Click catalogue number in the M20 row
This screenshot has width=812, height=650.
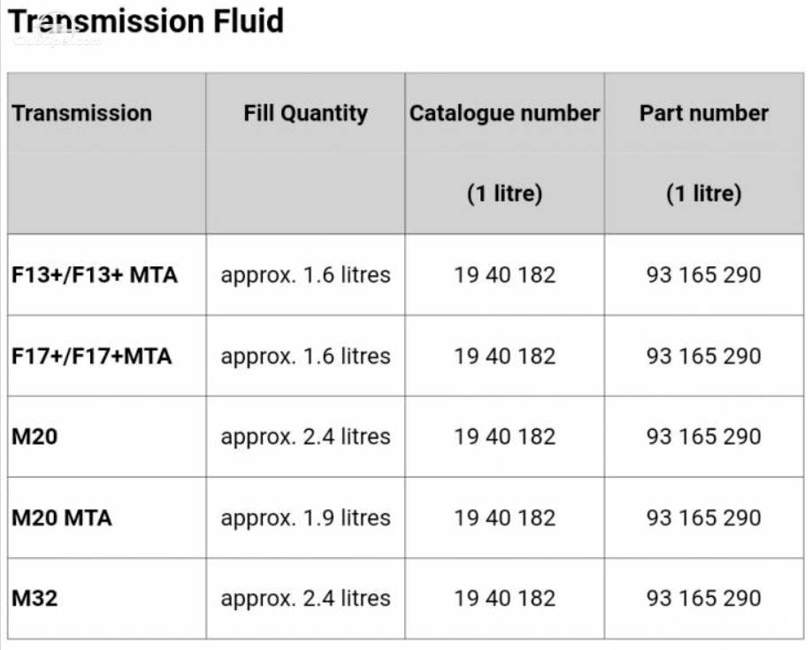point(505,437)
